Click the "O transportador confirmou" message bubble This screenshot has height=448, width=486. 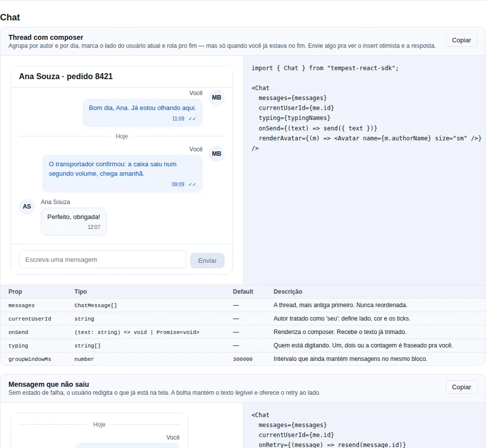click(122, 174)
